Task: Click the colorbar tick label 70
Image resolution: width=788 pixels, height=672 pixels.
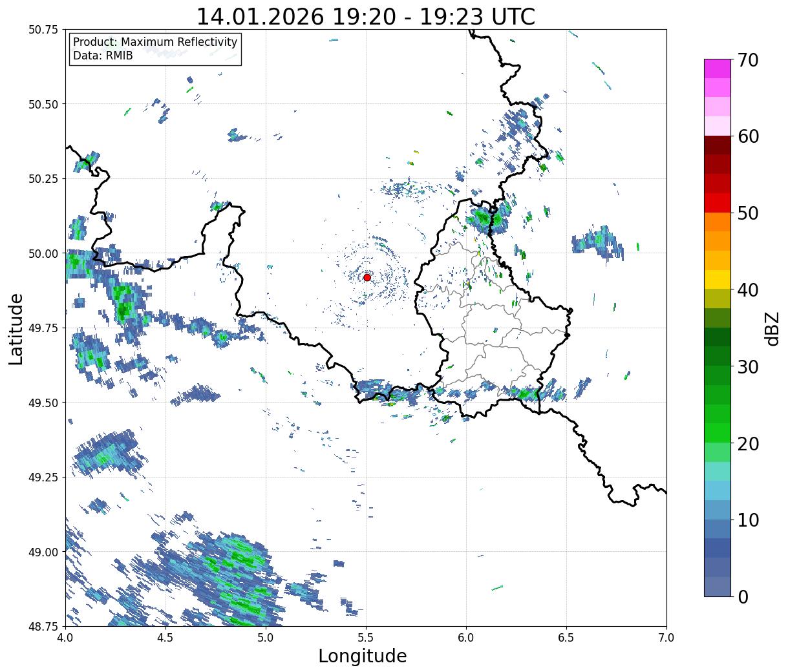Action: [x=747, y=60]
